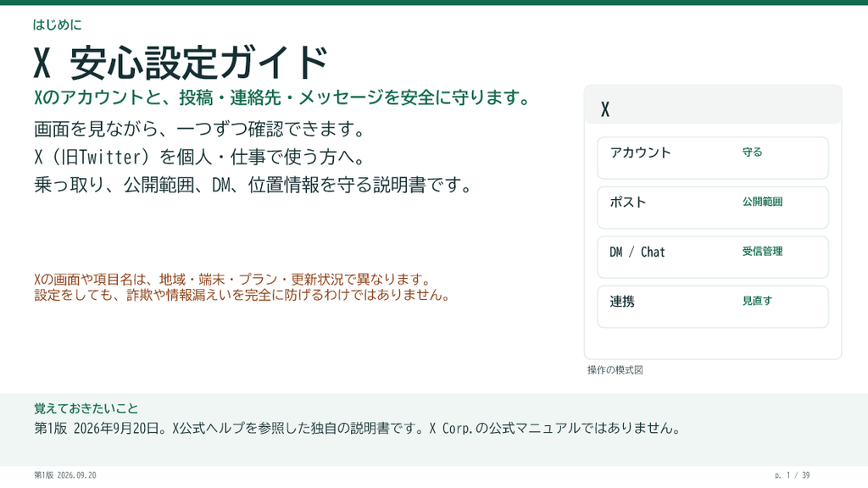Click the アカウント row in the mockup
868x488 pixels.
[712, 158]
